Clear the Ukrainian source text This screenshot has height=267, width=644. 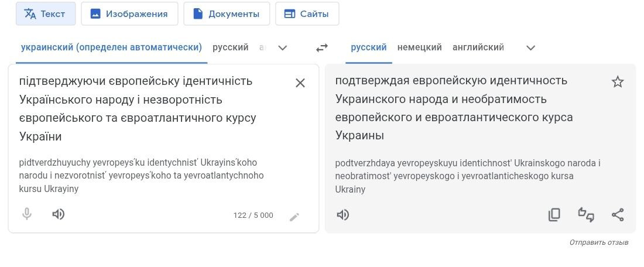(300, 83)
